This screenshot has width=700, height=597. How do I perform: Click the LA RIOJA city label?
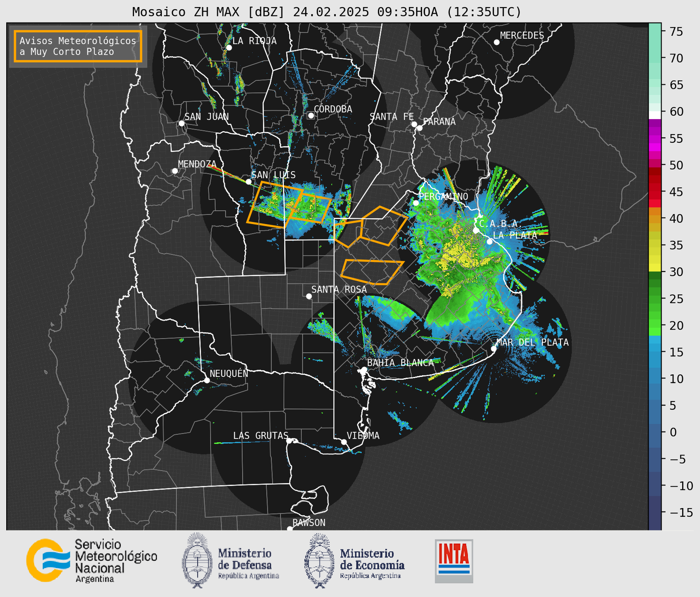(x=254, y=41)
